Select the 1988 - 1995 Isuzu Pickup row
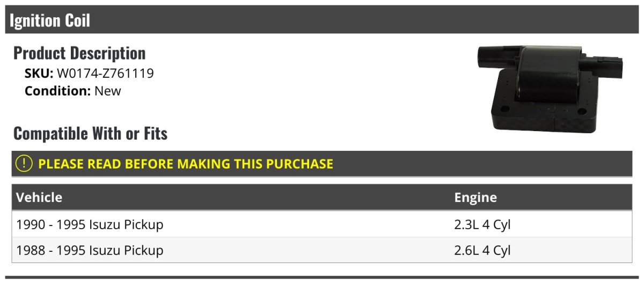The image size is (644, 284). [x=90, y=250]
